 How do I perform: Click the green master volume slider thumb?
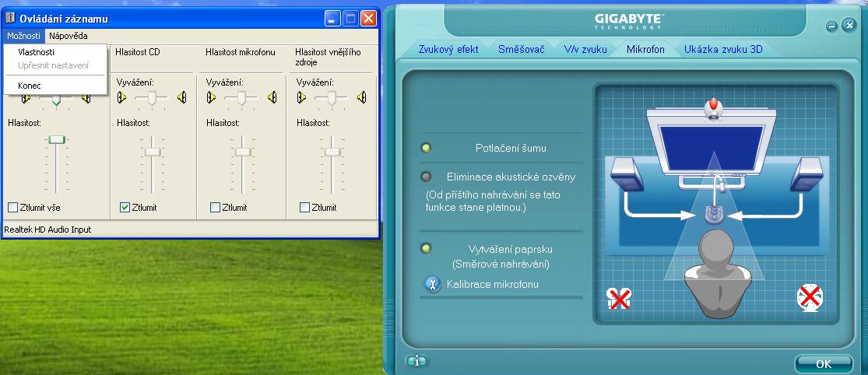pyautogui.click(x=56, y=140)
